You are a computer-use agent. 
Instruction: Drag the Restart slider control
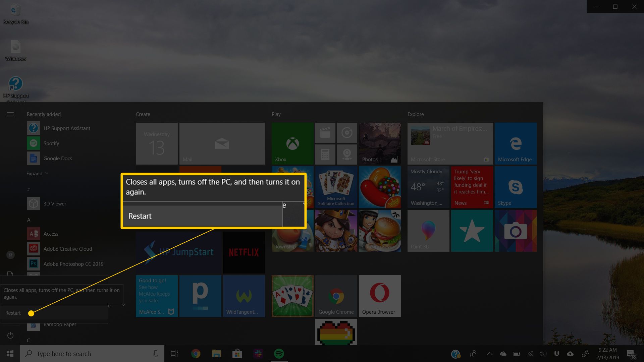[31, 313]
